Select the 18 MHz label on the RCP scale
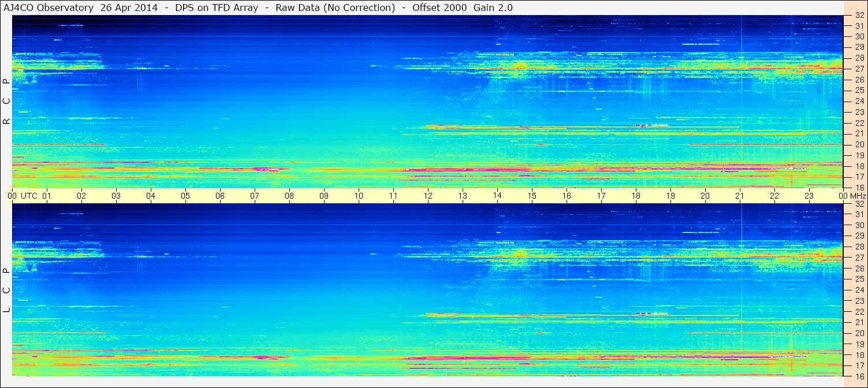The height and width of the screenshot is (388, 868). tap(859, 166)
